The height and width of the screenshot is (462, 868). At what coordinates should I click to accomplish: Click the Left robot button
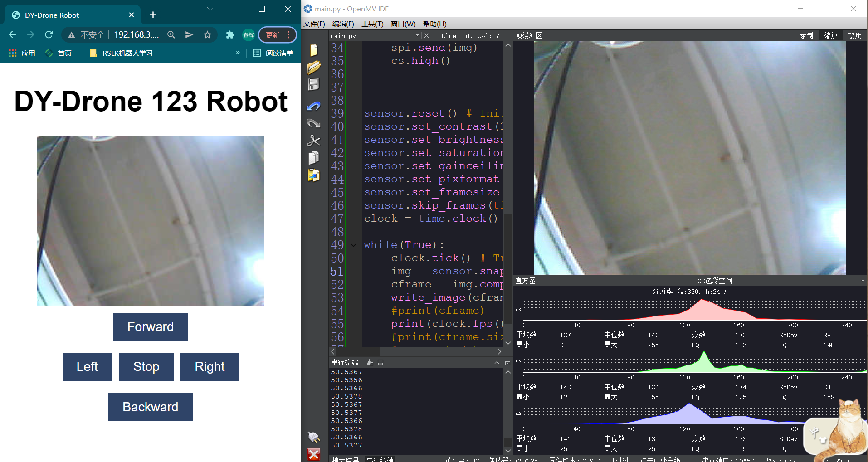[87, 367]
